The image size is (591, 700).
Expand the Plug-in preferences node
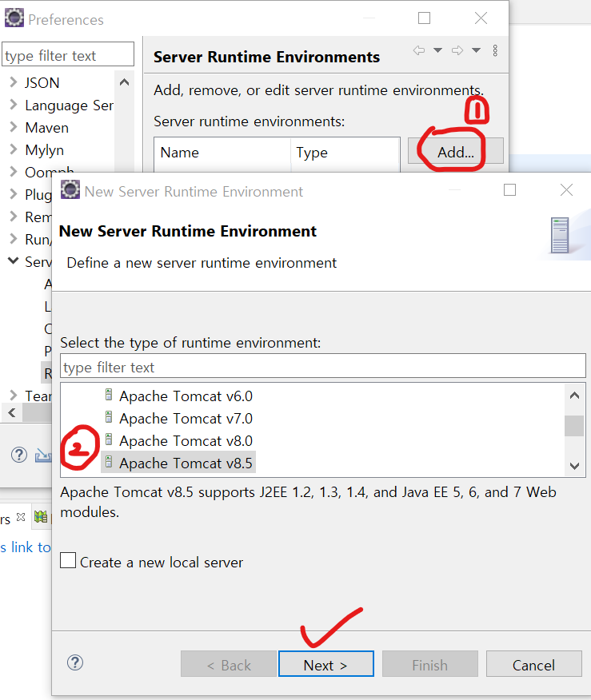point(14,194)
